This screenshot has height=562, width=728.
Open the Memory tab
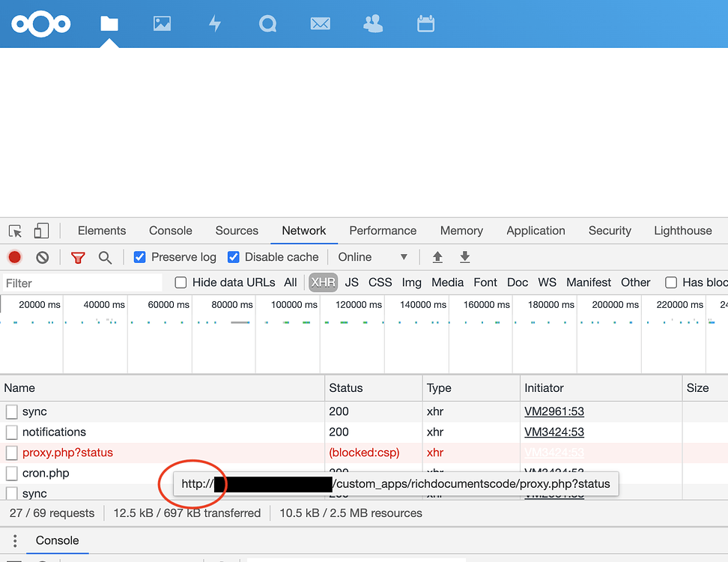[461, 230]
